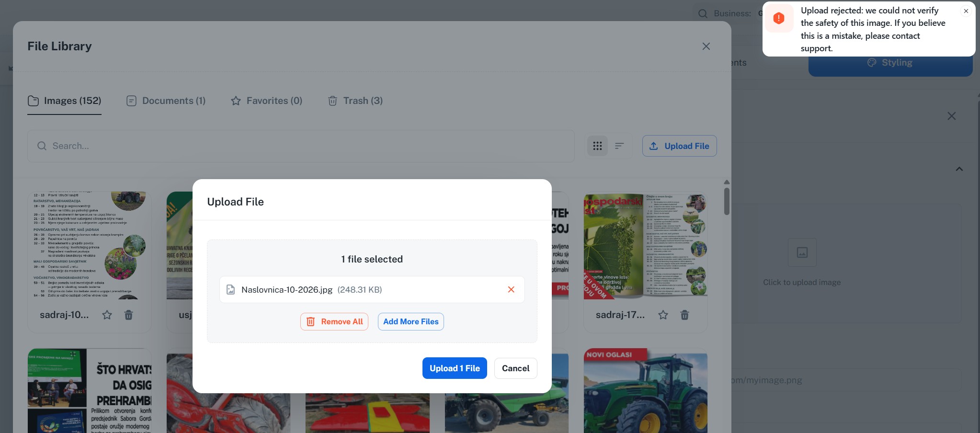This screenshot has height=433, width=980.
Task: Click the Styling button in the background
Action: [x=890, y=64]
